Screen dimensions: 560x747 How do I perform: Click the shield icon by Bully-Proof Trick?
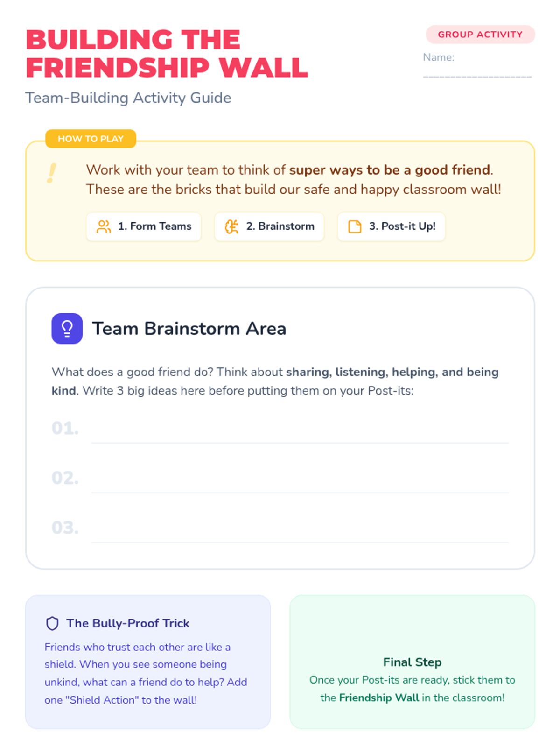click(52, 623)
